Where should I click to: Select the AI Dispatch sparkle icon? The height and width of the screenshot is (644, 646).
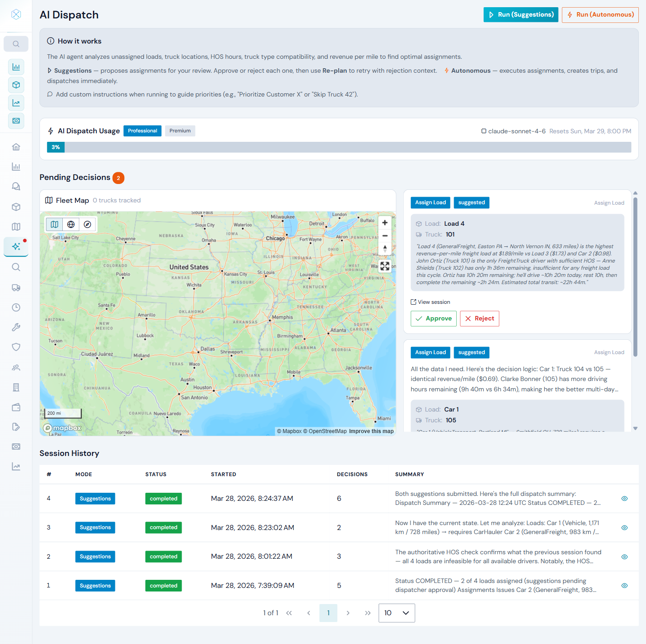(x=16, y=246)
